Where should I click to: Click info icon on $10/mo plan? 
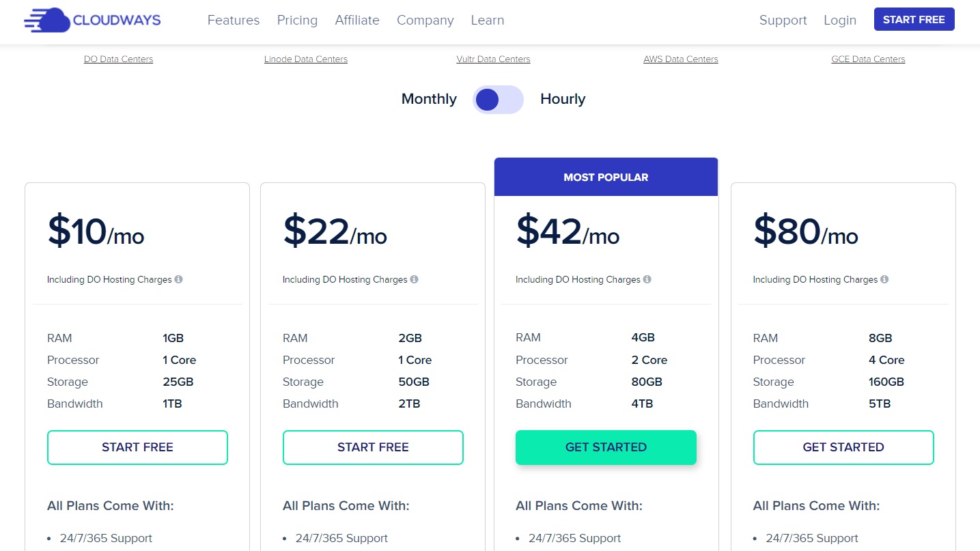(178, 279)
